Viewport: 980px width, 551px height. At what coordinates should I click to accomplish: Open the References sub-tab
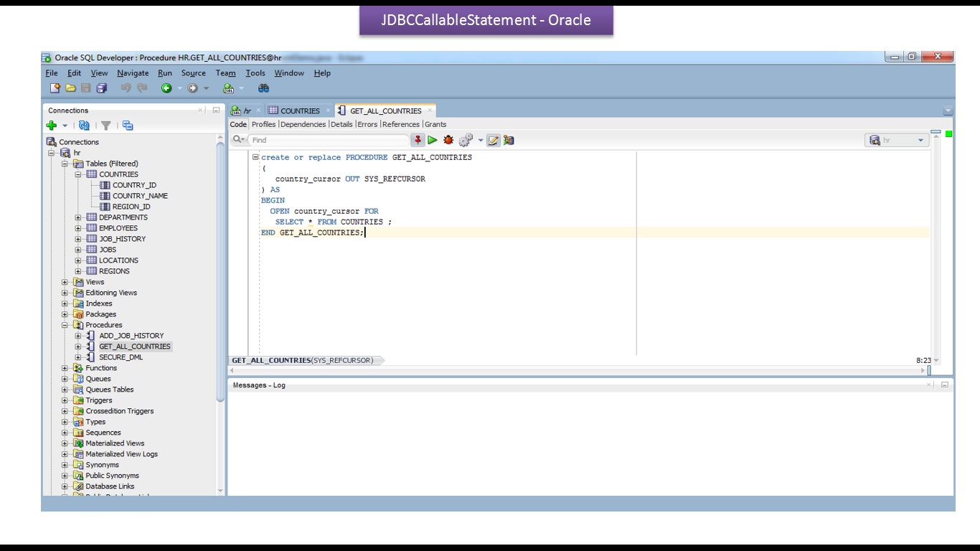pos(401,124)
